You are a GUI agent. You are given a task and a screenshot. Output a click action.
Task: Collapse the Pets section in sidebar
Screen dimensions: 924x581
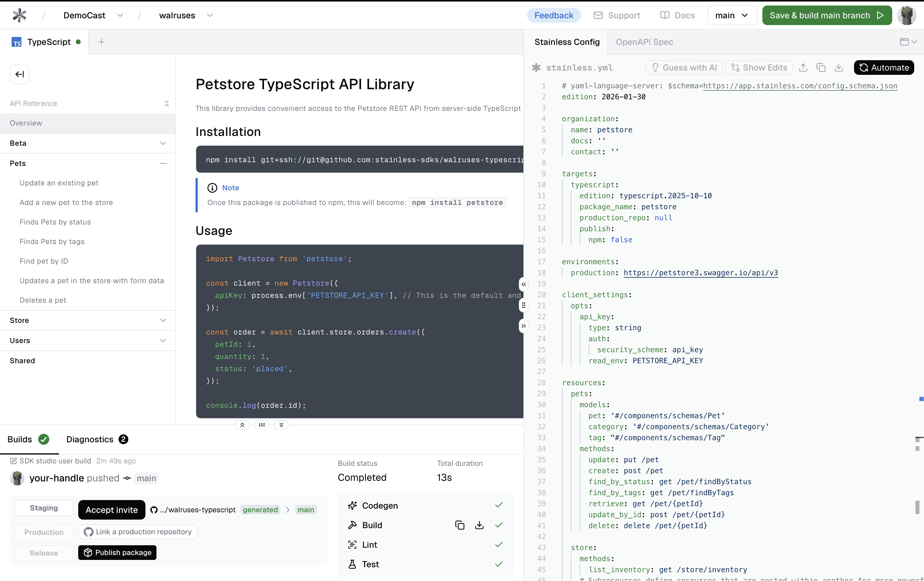click(163, 163)
